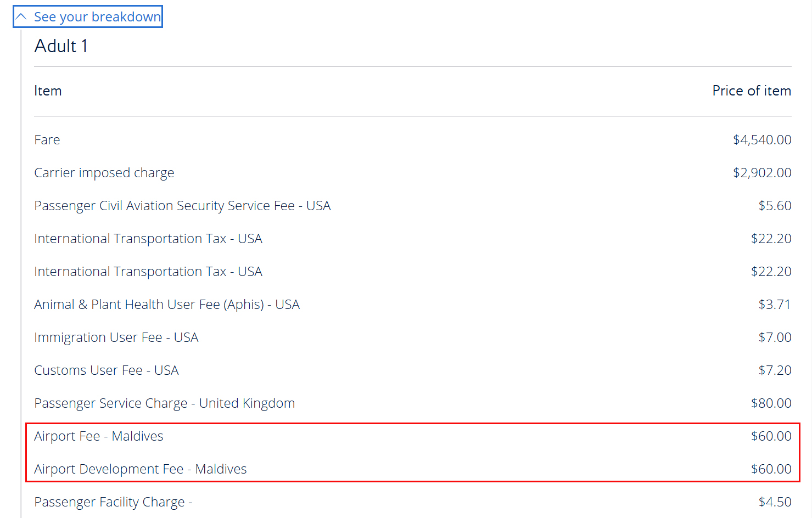Viewport: 812px width, 518px height.
Task: Select the Adult 1 heading
Action: 61,46
